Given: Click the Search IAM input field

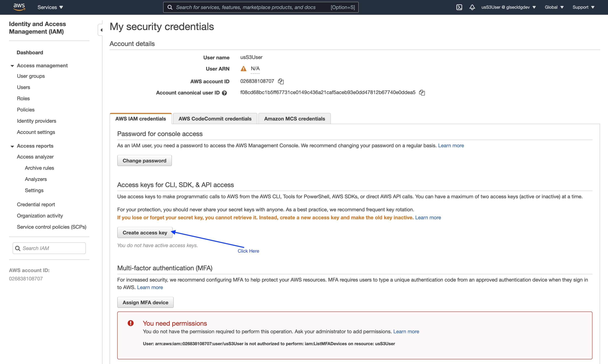Looking at the screenshot, I should [49, 248].
